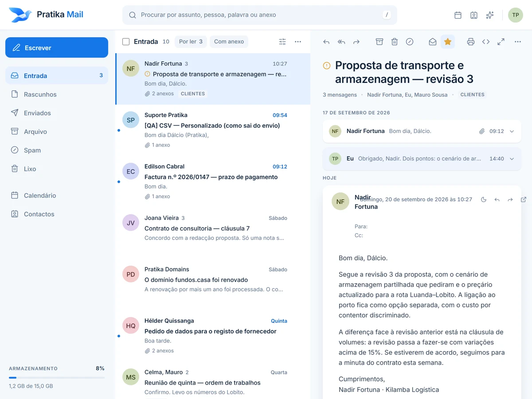Image resolution: width=532 pixels, height=399 pixels.
Task: Click the Pratika Mail bird logo
Action: pos(20,15)
